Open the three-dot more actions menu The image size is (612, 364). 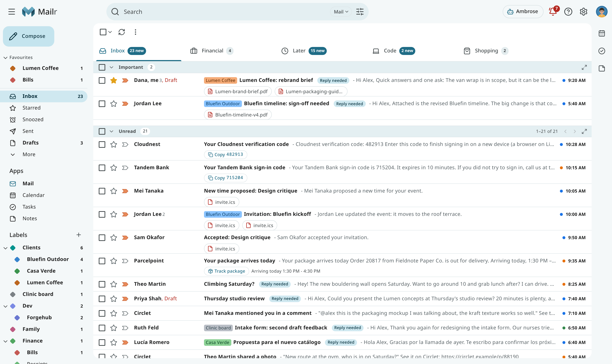point(136,32)
